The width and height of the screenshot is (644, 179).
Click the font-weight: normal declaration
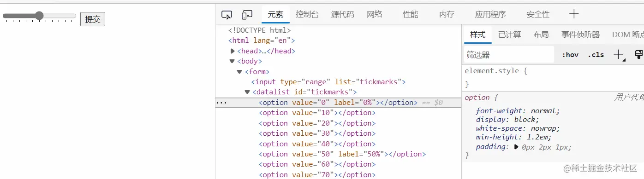tap(518, 111)
